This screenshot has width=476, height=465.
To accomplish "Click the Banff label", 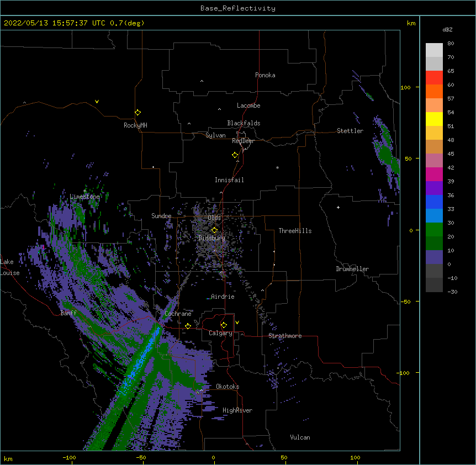I will [68, 313].
